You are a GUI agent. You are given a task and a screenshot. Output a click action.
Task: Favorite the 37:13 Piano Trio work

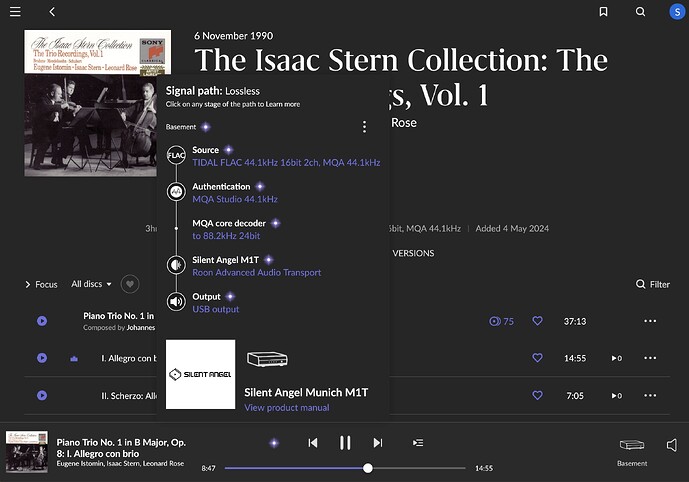[x=537, y=321]
